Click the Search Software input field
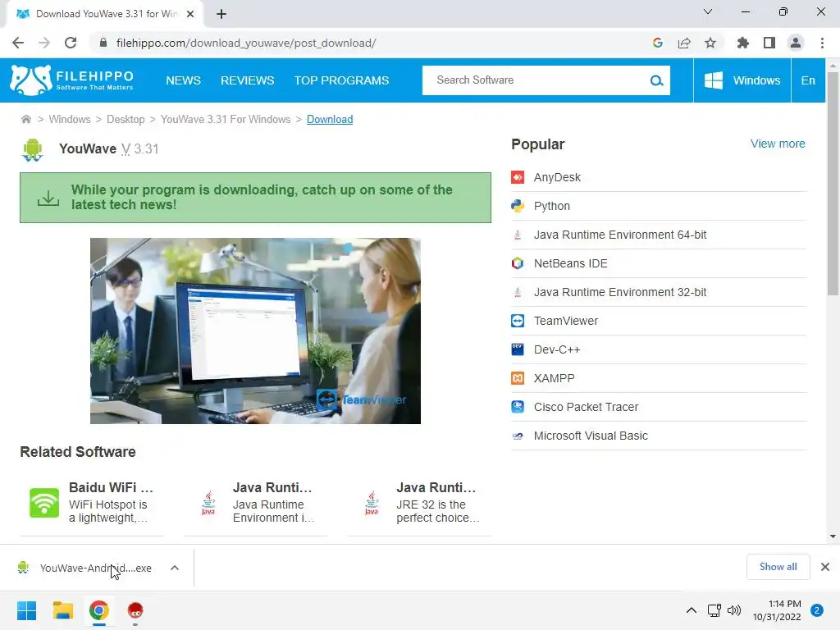840x630 pixels. point(536,80)
